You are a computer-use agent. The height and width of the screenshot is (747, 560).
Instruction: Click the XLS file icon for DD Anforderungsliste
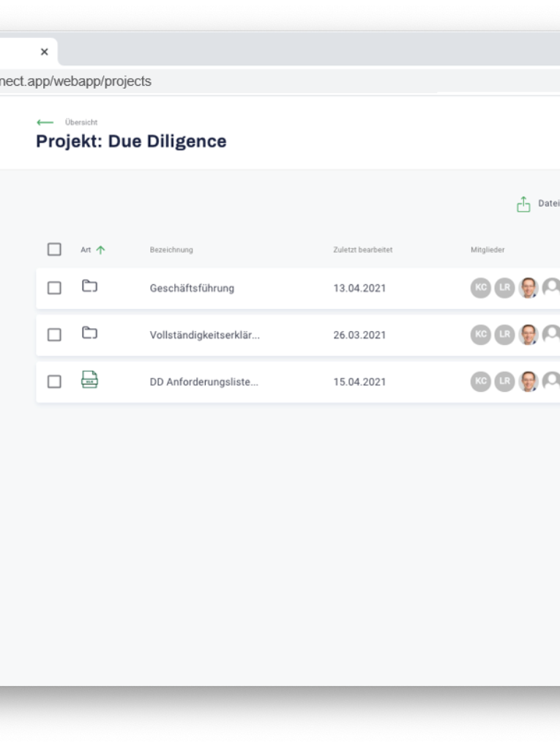point(89,380)
